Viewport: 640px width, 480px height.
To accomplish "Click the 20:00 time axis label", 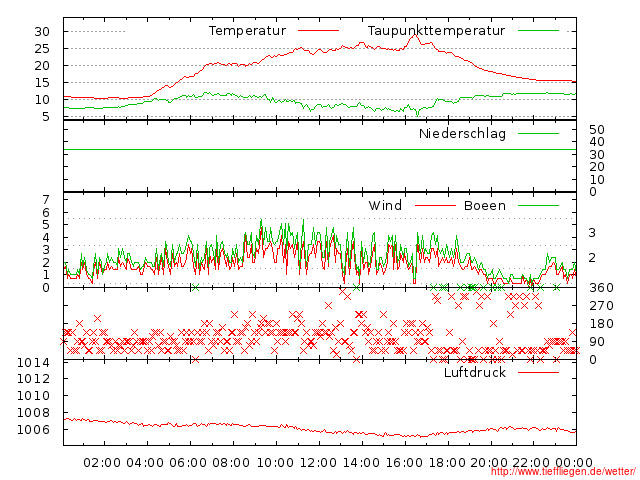I will pos(489,463).
